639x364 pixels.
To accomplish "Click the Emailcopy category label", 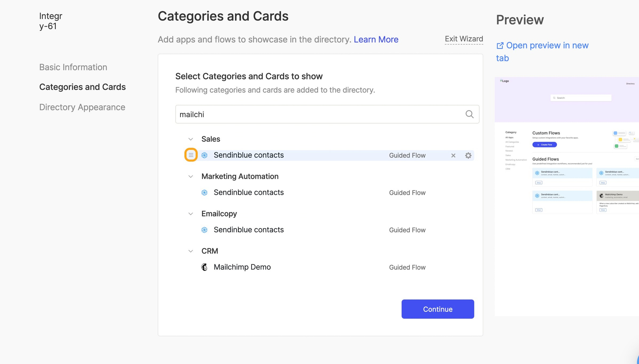I will click(219, 214).
